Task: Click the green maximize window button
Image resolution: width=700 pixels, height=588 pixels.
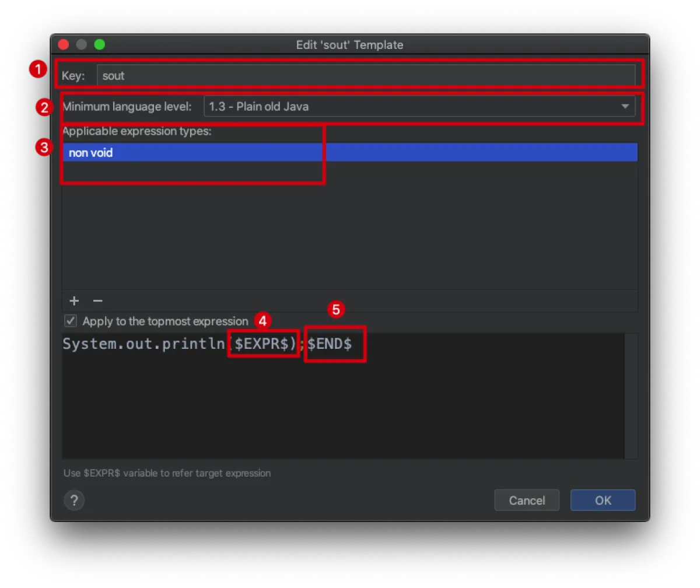Action: (x=100, y=44)
